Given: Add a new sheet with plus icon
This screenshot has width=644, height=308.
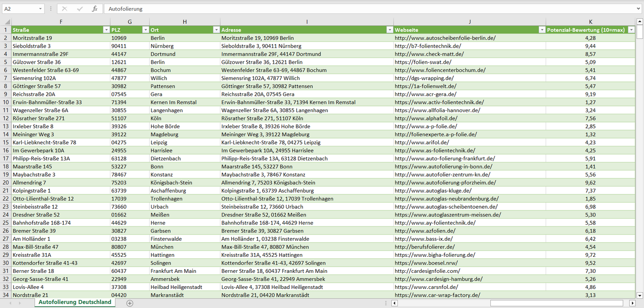Looking at the screenshot, I should point(130,303).
